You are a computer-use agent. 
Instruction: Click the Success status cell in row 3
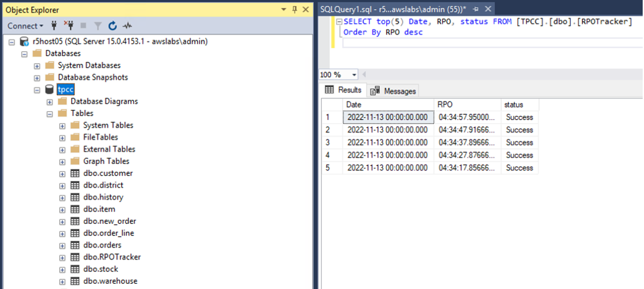pyautogui.click(x=519, y=143)
